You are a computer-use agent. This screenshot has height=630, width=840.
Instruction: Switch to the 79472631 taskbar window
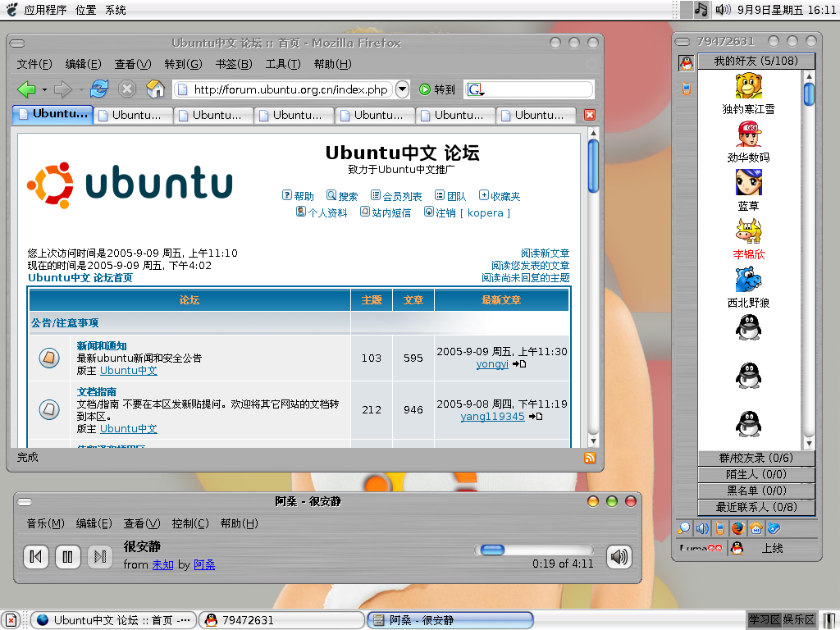(x=281, y=620)
